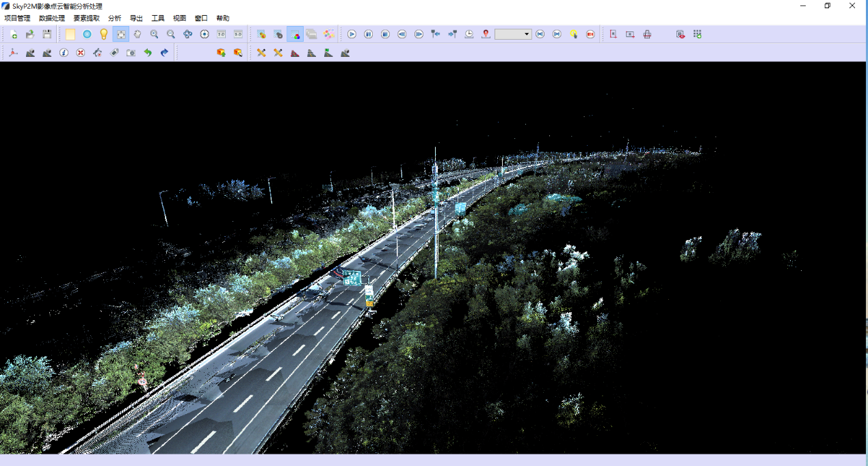Click the red slope profile icon
The image size is (868, 466).
coord(295,53)
